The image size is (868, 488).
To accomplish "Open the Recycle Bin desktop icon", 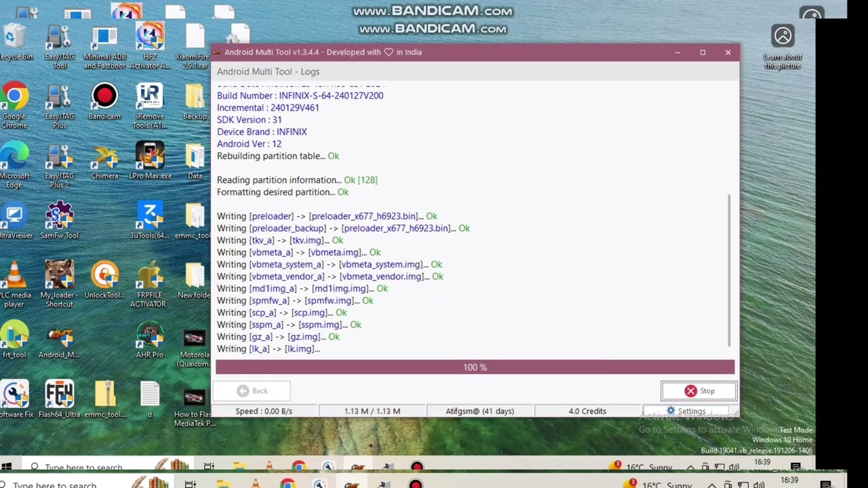I will pos(14,43).
